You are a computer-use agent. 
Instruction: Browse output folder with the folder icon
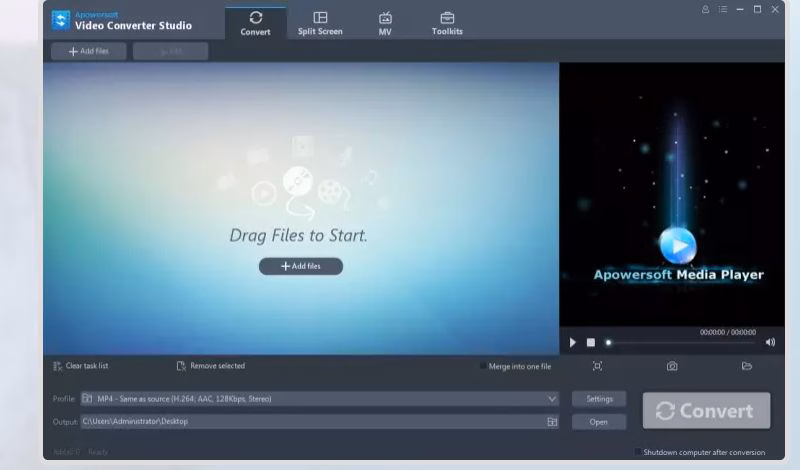pyautogui.click(x=552, y=422)
